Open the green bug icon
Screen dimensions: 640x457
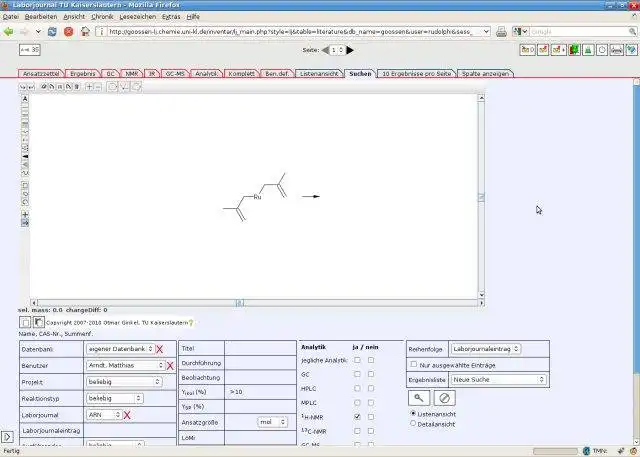(574, 50)
